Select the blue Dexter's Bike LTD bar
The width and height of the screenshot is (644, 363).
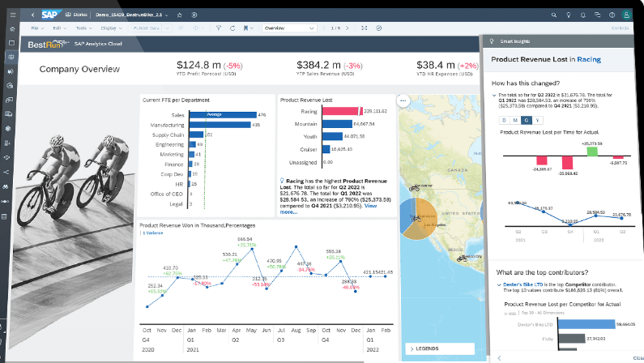586,324
